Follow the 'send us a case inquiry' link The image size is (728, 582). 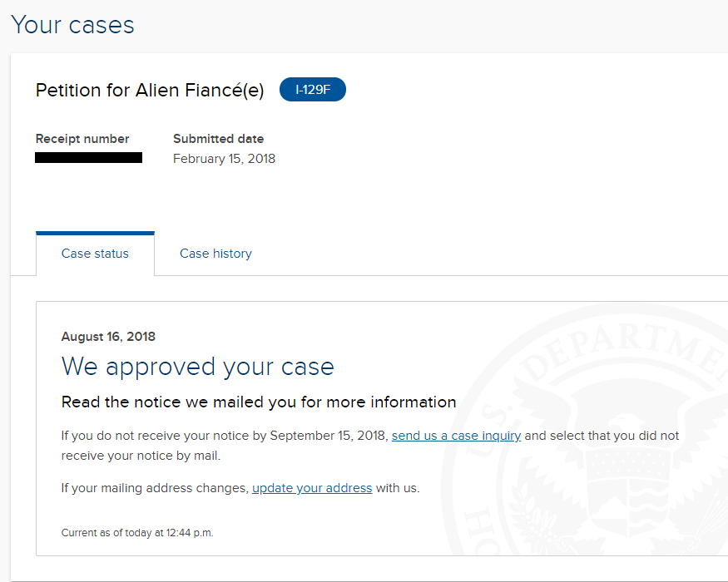[x=456, y=436]
